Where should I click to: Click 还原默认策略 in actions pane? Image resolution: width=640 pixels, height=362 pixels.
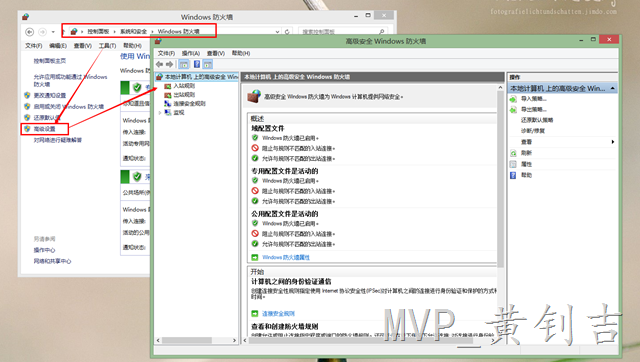coord(537,120)
